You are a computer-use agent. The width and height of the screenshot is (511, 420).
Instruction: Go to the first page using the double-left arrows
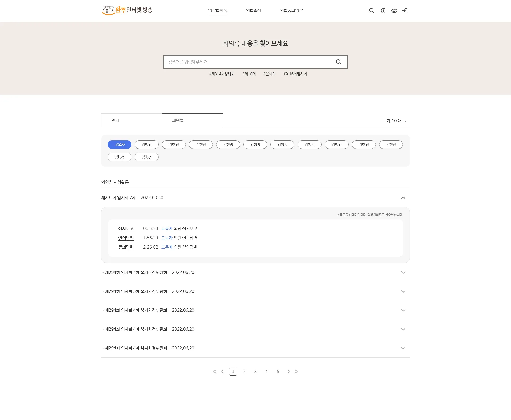pos(215,372)
